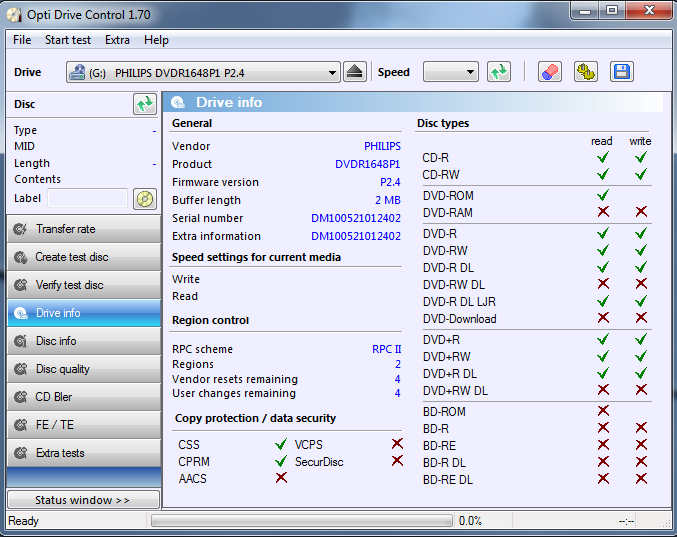Viewport: 677px width, 537px height.
Task: Click the P2.4 firmware version value
Action: tap(390, 183)
